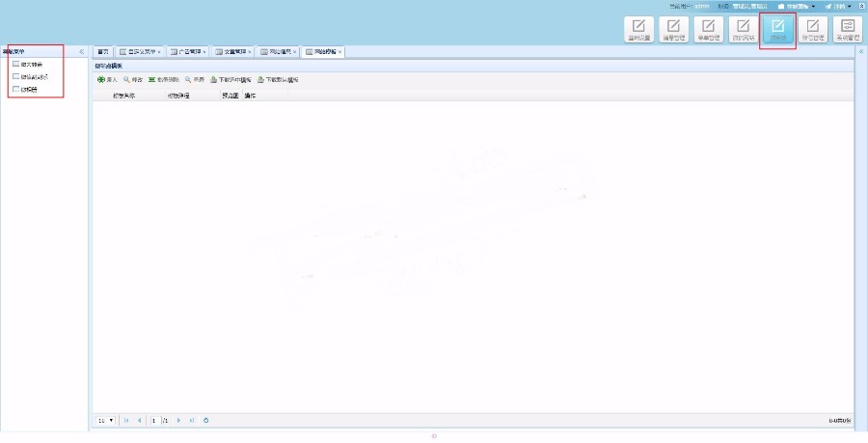Screen dimensions: 868x443
Task: Click the green plus add-record toolbar icon
Action: [x=100, y=80]
